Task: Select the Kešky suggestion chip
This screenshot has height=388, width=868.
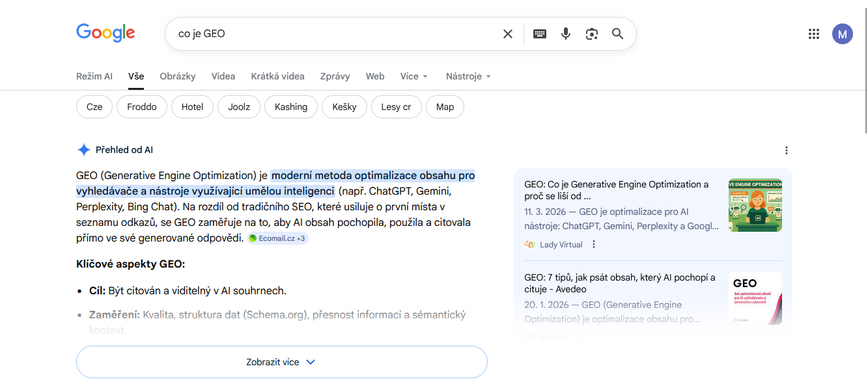Action: tap(344, 107)
